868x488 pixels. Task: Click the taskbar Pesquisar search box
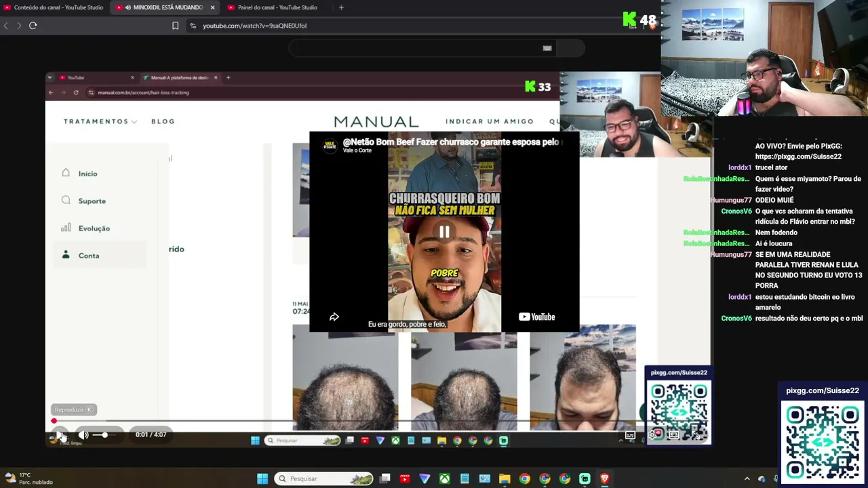coord(323,479)
